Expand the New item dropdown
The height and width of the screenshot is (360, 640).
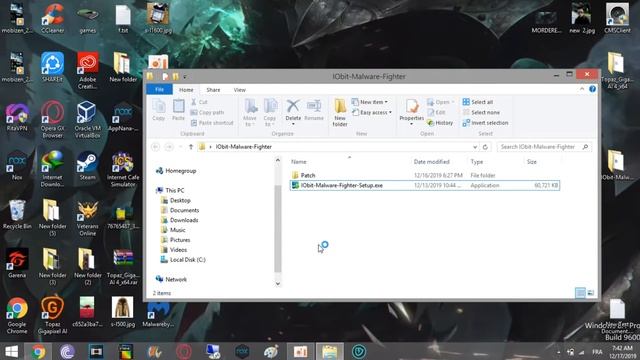point(370,102)
